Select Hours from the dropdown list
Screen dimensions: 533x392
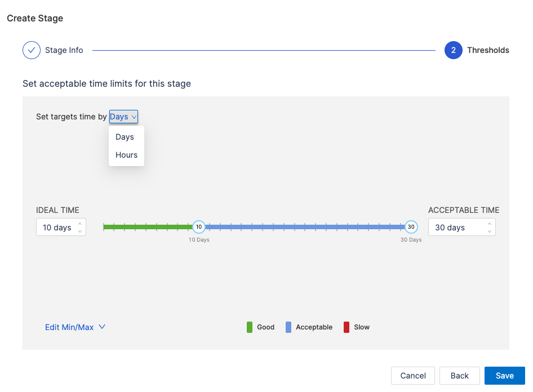tap(126, 155)
